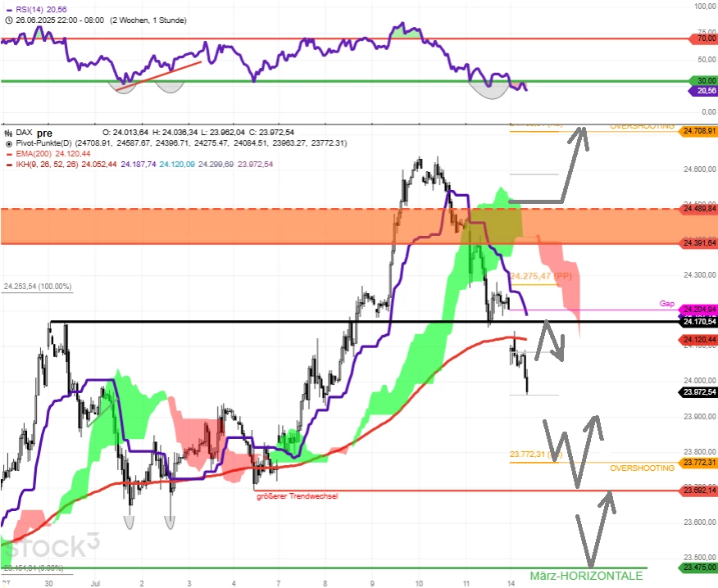Click the purple 20,56 RSI value tag
This screenshot has width=718, height=588.
705,91
